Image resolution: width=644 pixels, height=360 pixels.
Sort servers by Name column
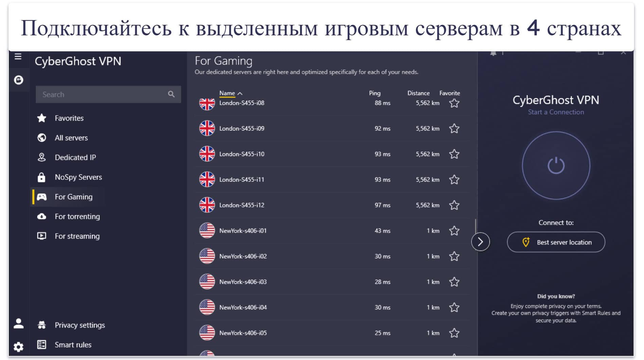tap(231, 93)
